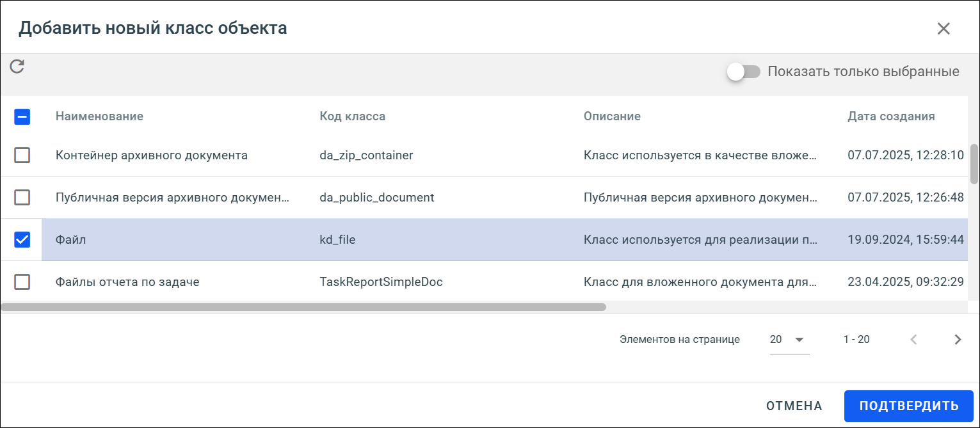Screen dimensions: 980x428
Task: Click the 'da_public_document' class code
Action: pos(376,198)
